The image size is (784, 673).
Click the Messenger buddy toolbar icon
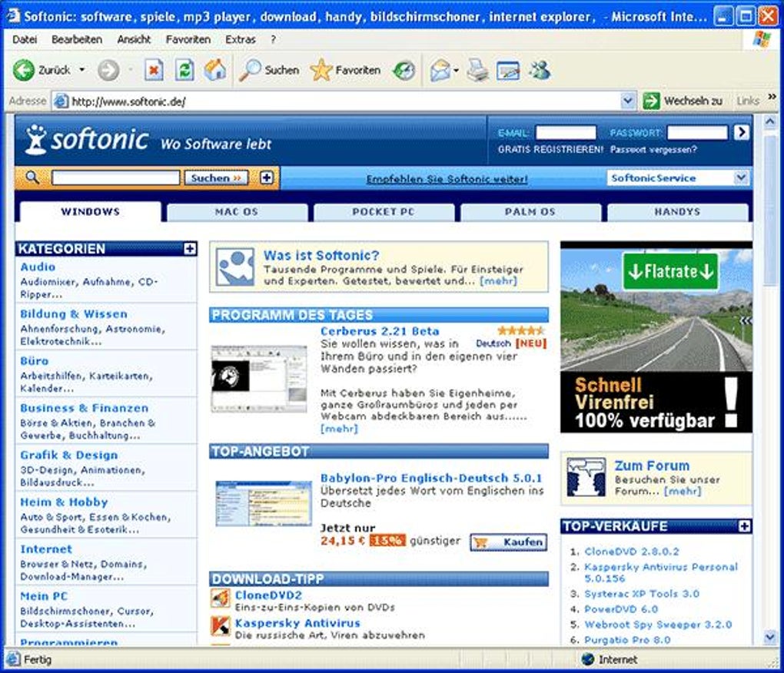[540, 70]
